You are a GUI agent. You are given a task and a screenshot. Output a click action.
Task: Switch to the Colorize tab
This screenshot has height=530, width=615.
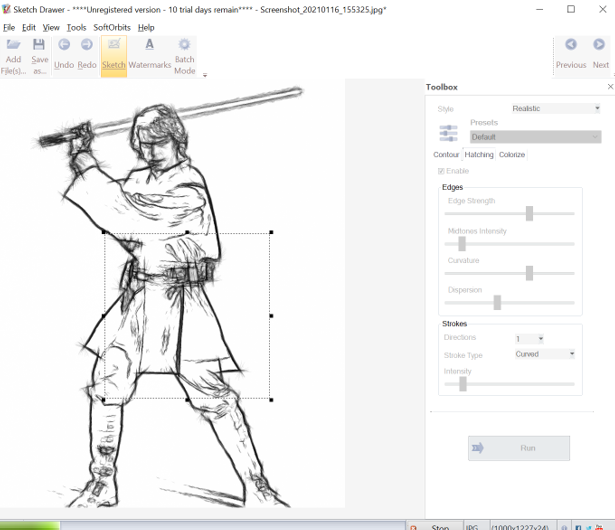click(x=512, y=155)
